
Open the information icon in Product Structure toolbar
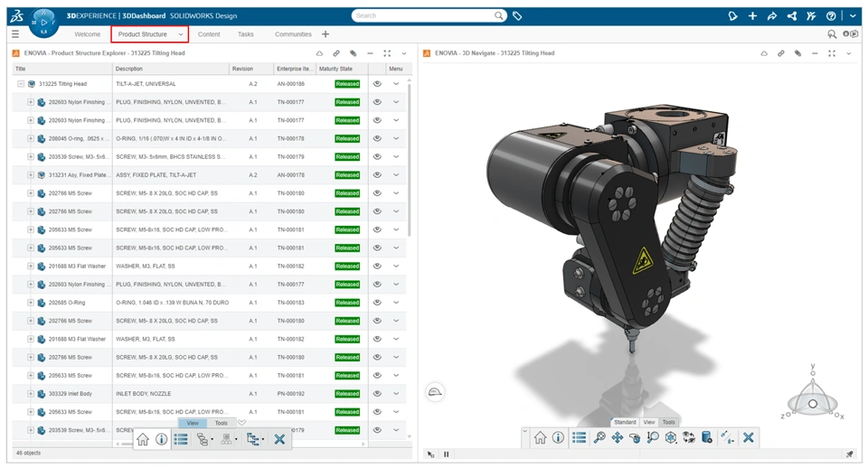pyautogui.click(x=161, y=439)
